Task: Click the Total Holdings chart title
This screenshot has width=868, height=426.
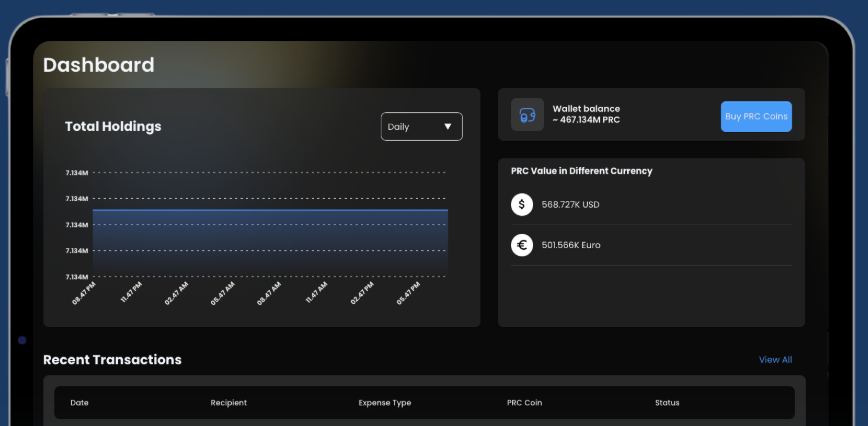Action: click(113, 127)
